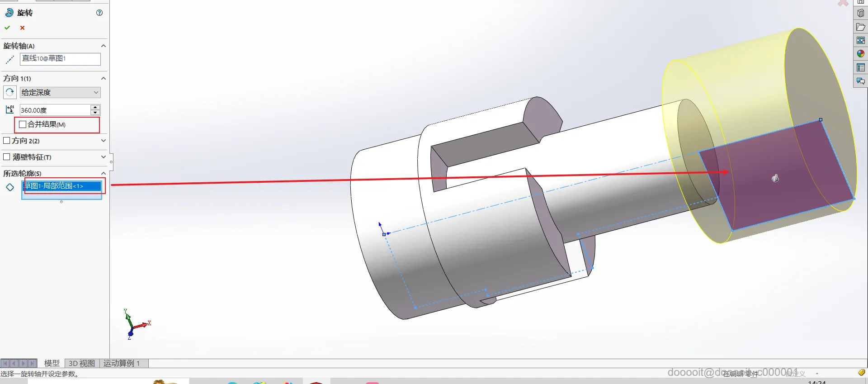Open the design library task pane icon

[860, 14]
